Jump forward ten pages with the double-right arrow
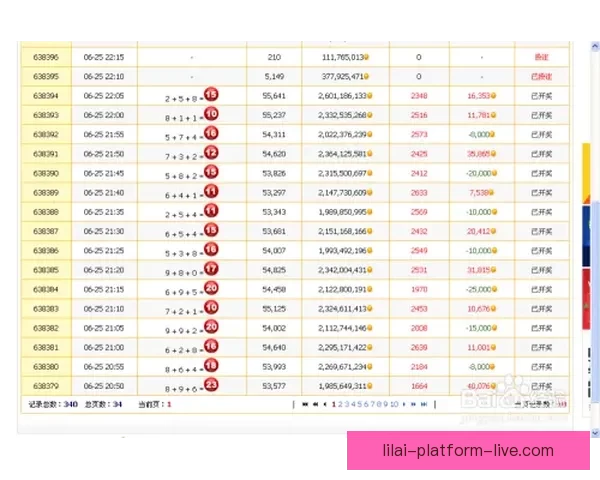Image resolution: width=600 pixels, height=480 pixels. pos(413,404)
